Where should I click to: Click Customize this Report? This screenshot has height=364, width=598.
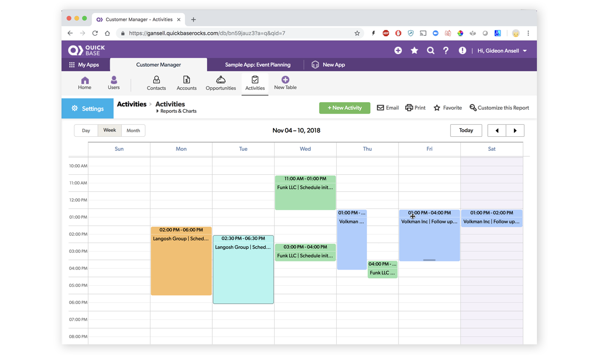click(499, 108)
